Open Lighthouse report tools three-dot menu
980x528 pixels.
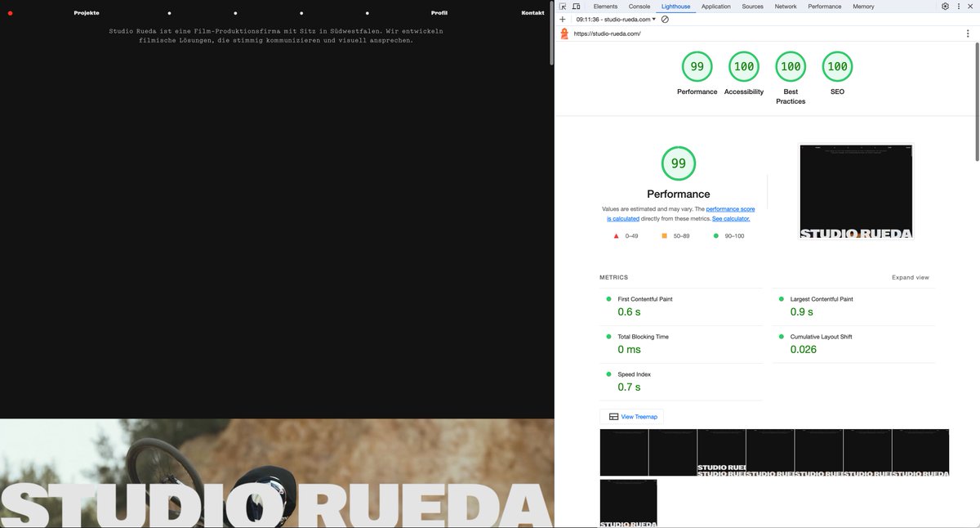point(968,34)
